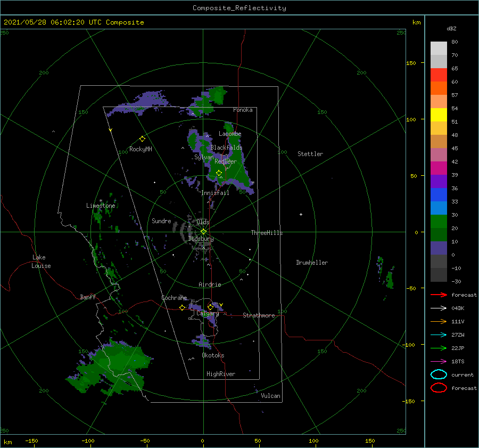Click the RockyMH label
479x448 pixels.
point(141,149)
